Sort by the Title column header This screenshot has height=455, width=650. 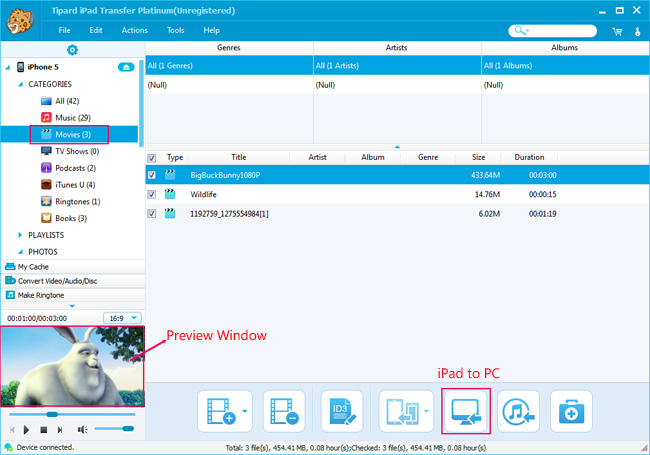[x=238, y=157]
